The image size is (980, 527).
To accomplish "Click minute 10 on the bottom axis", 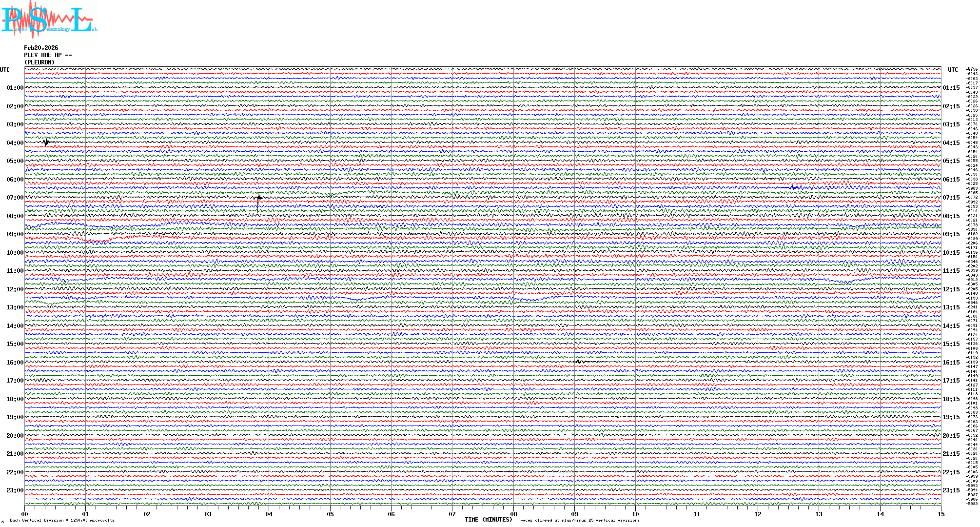I will click(635, 514).
